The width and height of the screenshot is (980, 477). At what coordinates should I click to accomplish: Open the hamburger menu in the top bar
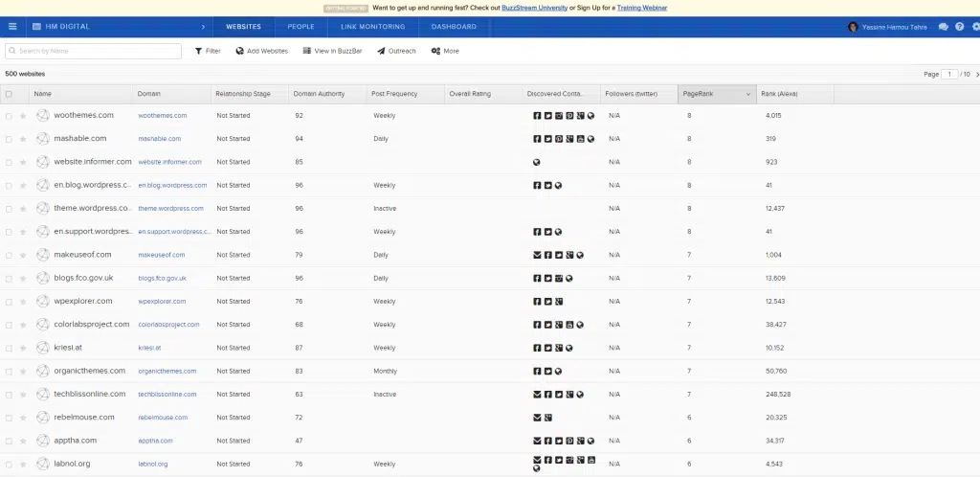12,27
